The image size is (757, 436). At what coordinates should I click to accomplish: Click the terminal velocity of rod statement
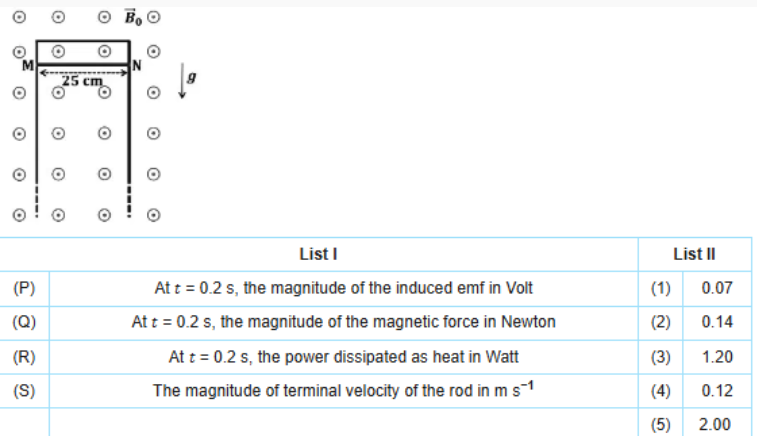pyautogui.click(x=343, y=390)
